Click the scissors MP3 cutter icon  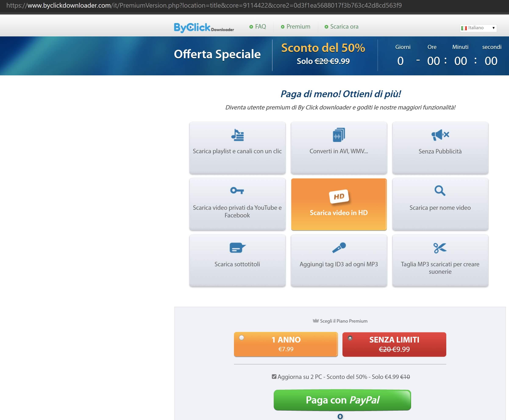tap(440, 248)
